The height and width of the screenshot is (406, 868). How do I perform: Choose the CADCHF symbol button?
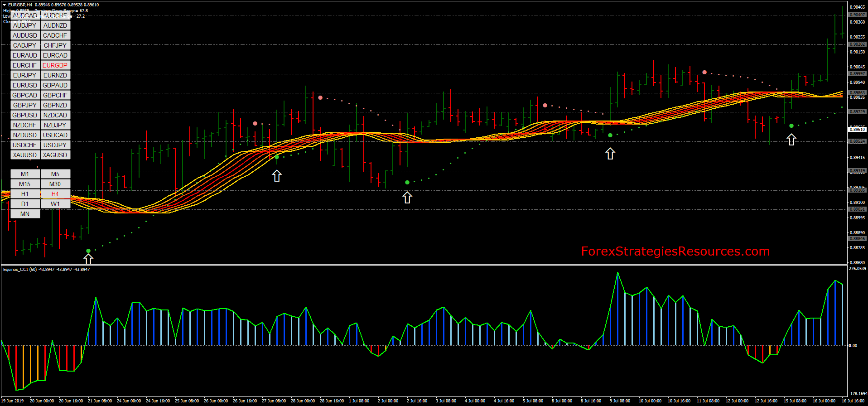[x=55, y=35]
